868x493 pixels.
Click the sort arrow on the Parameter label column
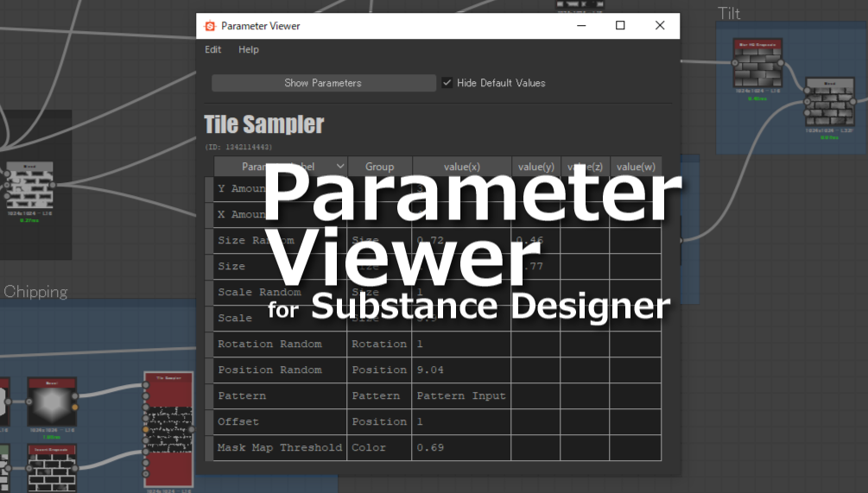click(x=340, y=166)
